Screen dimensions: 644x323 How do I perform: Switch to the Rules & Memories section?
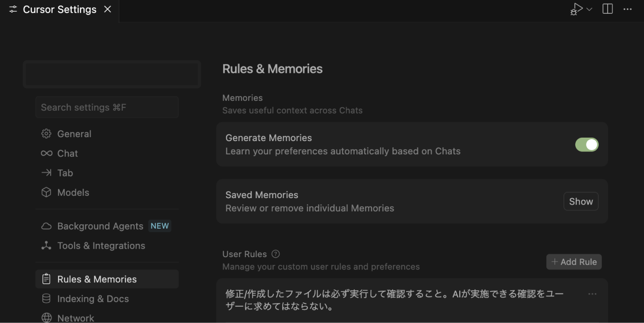coord(97,279)
